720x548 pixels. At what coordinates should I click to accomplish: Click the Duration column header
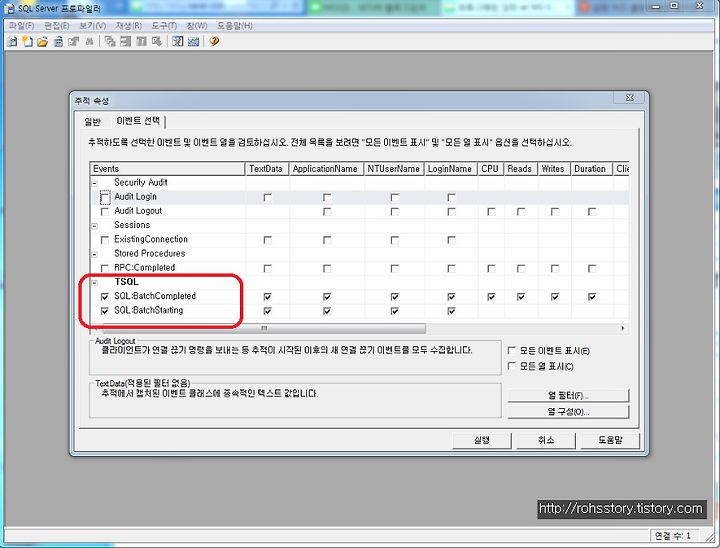click(x=591, y=169)
